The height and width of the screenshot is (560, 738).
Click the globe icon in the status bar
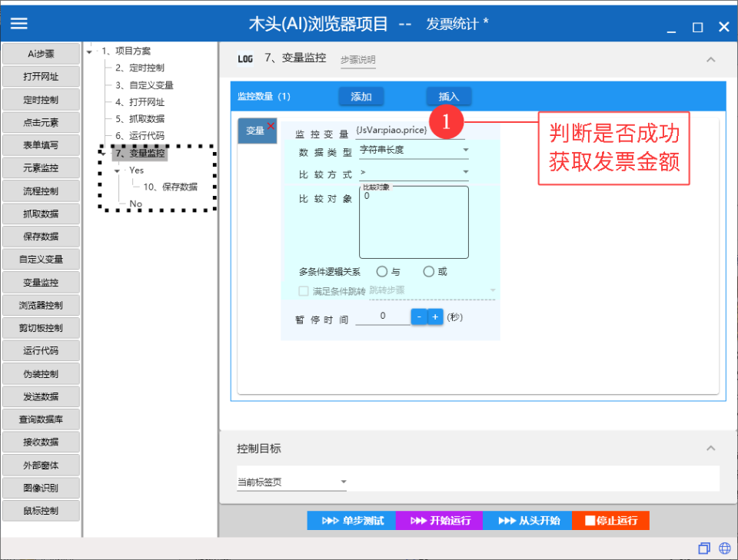724,548
